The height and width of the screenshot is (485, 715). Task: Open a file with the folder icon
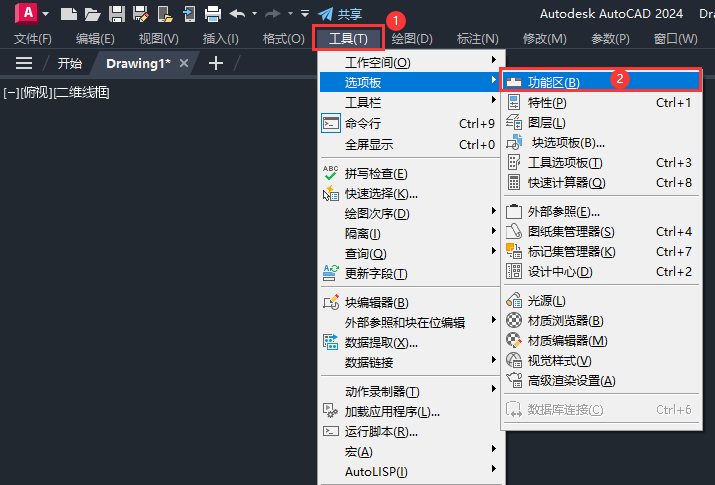pos(93,14)
